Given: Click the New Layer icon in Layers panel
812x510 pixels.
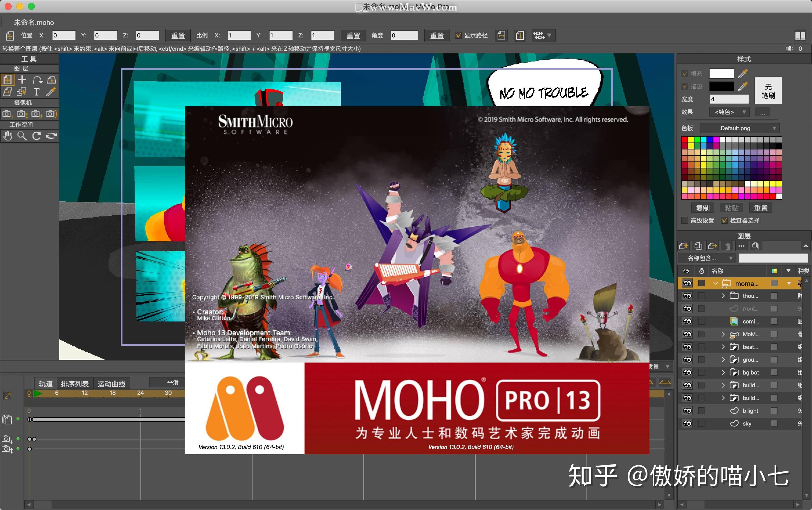Looking at the screenshot, I should click(x=683, y=246).
